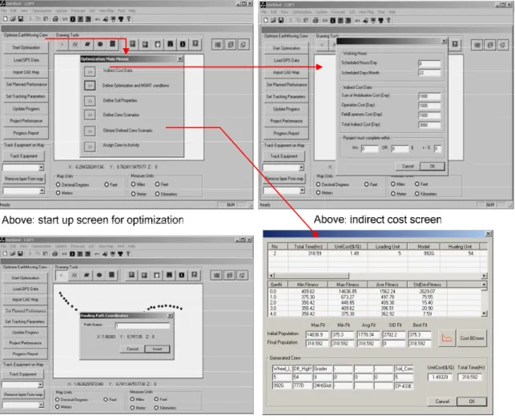The height and width of the screenshot is (420, 515).
Task: Click Load GPS Data in startup-screen window
Action: pos(26,60)
